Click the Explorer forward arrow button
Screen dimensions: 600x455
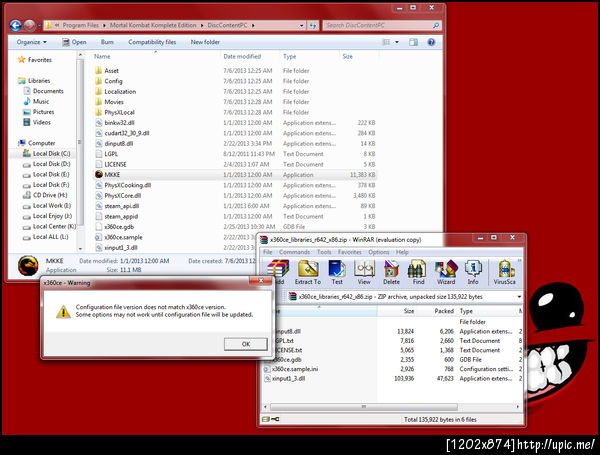29,25
